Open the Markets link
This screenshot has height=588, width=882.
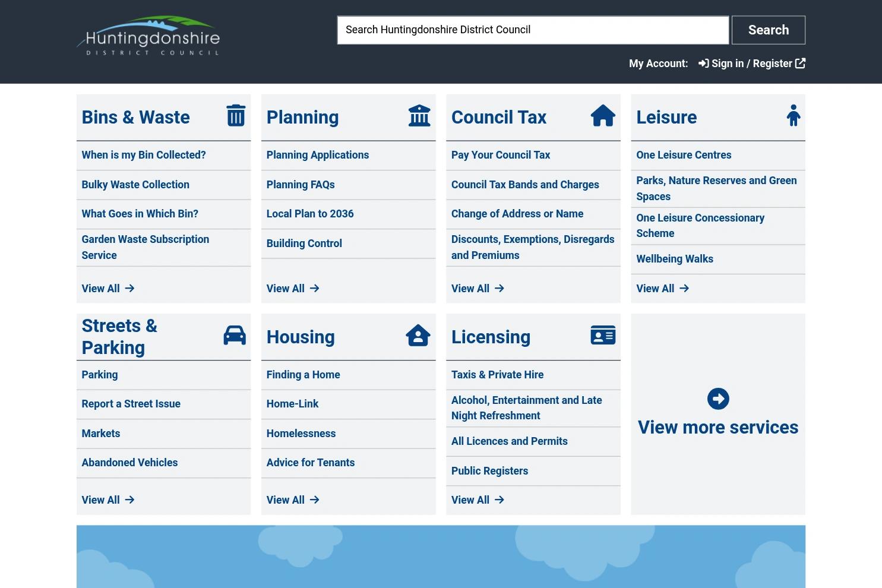pos(101,434)
